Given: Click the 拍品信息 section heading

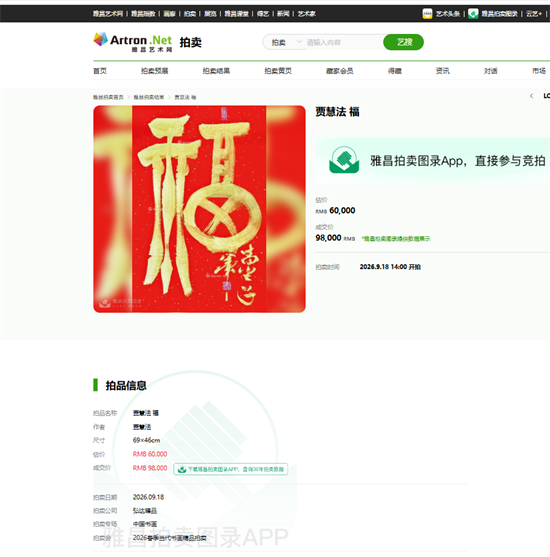Looking at the screenshot, I should coord(126,385).
